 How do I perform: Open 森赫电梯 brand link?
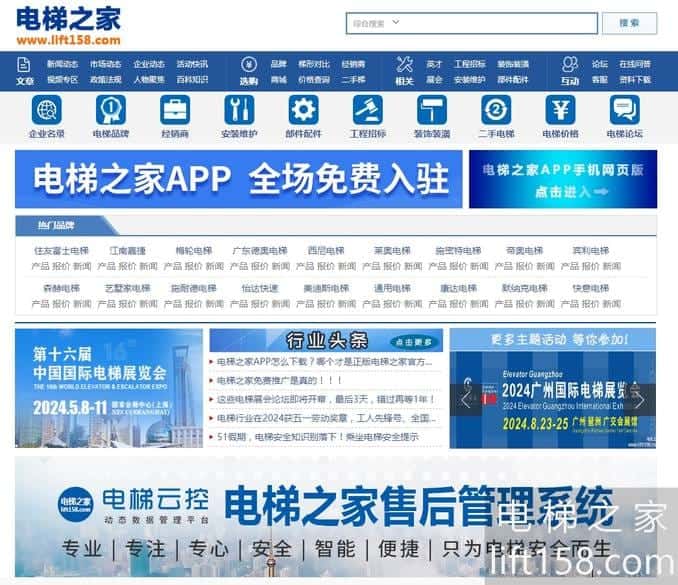61,288
